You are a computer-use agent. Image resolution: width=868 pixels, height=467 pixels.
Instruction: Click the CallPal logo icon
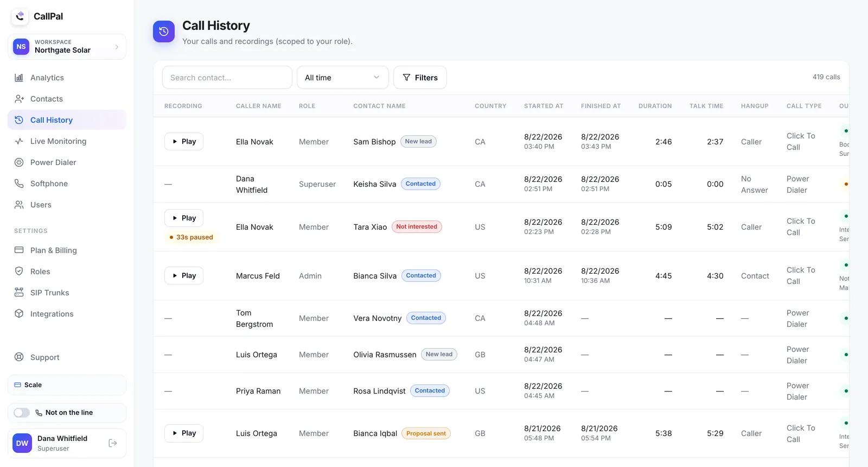tap(20, 16)
